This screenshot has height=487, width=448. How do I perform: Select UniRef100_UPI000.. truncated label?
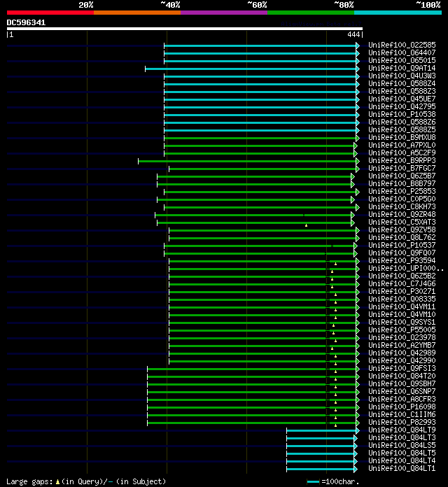406,269
